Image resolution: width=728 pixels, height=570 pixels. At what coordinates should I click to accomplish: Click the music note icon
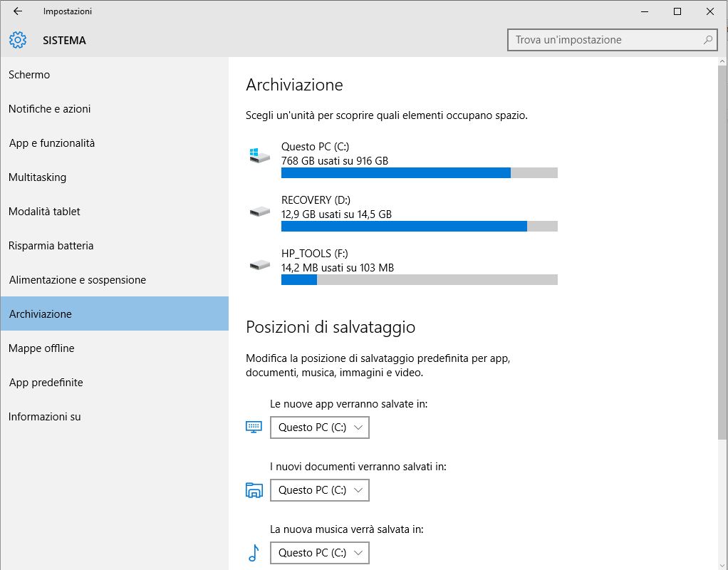254,552
